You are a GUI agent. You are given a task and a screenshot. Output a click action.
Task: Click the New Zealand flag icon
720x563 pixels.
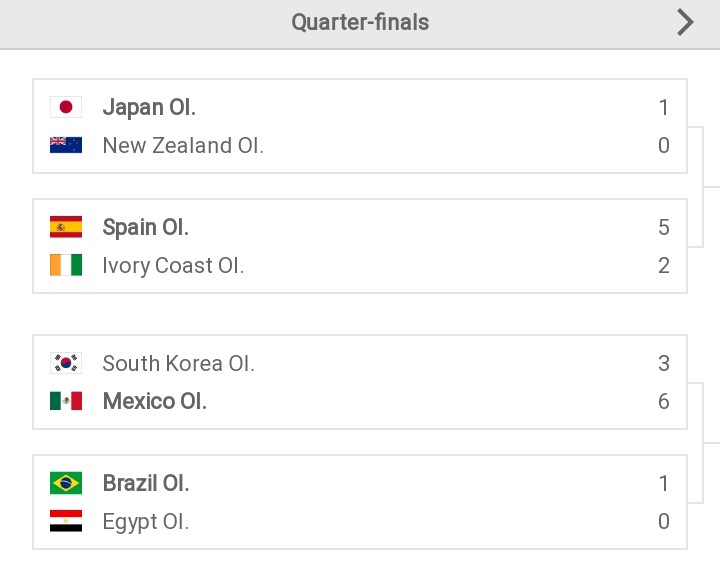click(66, 145)
